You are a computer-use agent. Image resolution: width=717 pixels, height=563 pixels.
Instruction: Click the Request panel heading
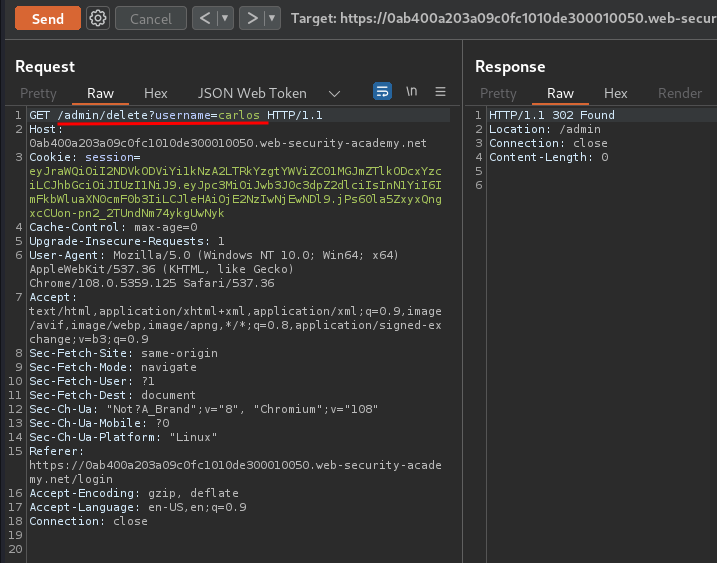pos(45,67)
